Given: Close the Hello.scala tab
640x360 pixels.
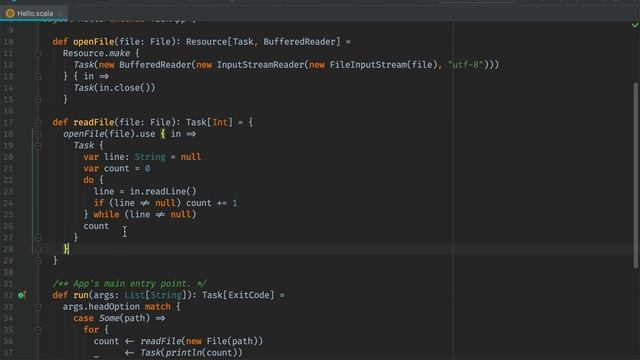Looking at the screenshot, I should click(x=60, y=13).
